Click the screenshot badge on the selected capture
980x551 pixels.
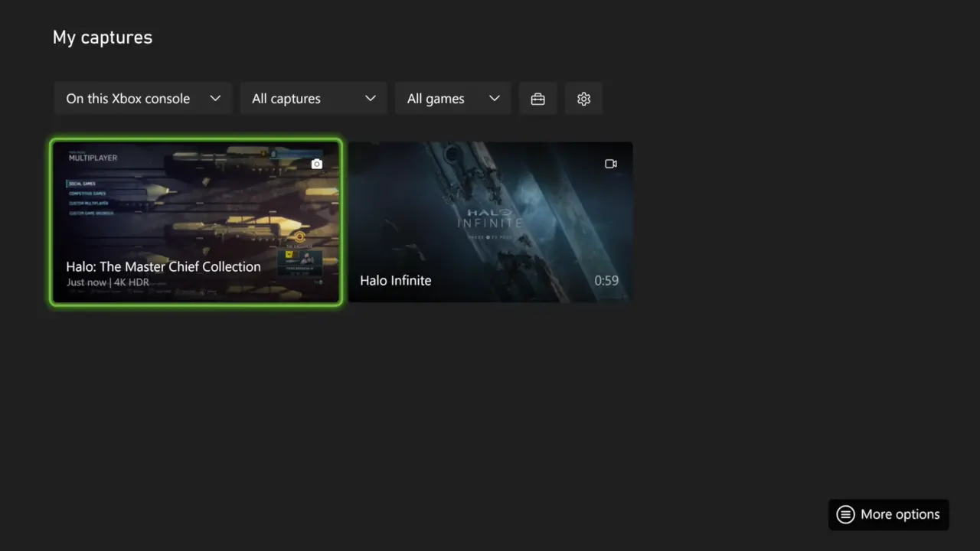316,163
